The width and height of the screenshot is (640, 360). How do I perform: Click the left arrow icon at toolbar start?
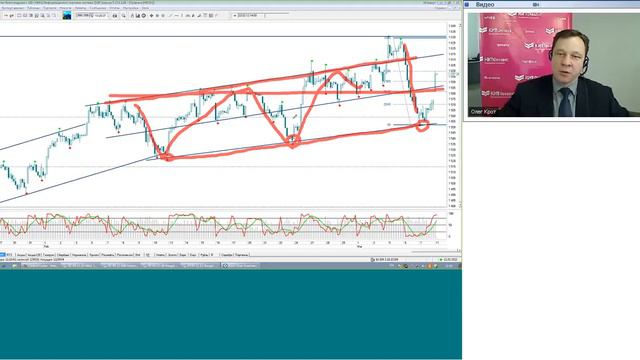click(x=6, y=16)
